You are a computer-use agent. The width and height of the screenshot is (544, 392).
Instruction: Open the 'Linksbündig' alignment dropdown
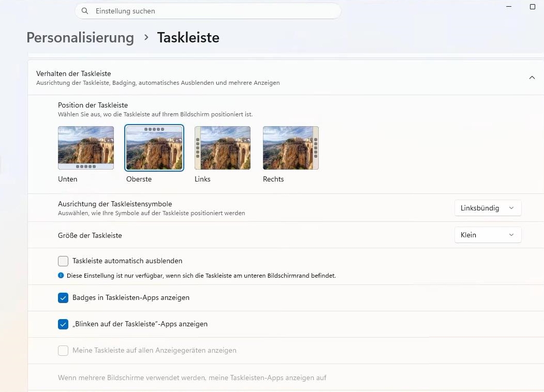(x=488, y=208)
